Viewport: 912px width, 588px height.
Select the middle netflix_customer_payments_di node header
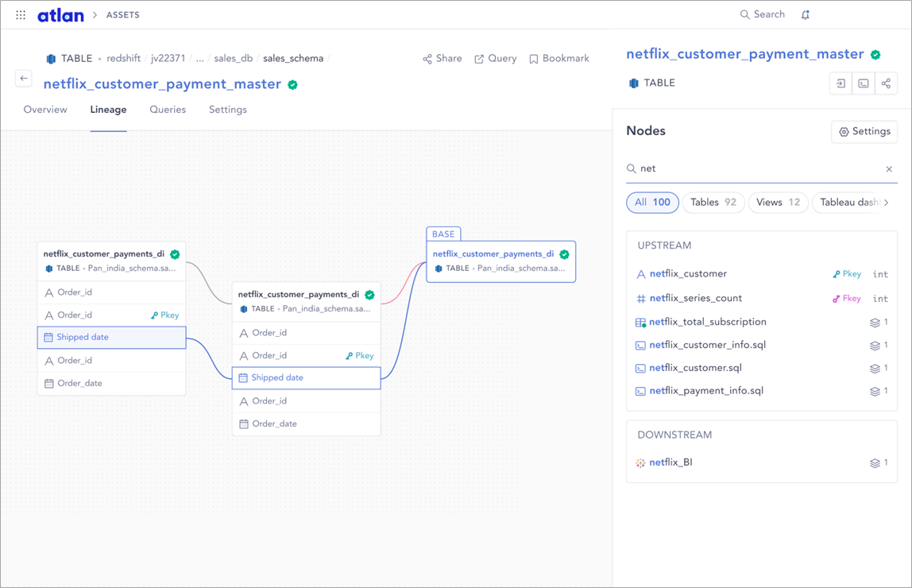[306, 301]
